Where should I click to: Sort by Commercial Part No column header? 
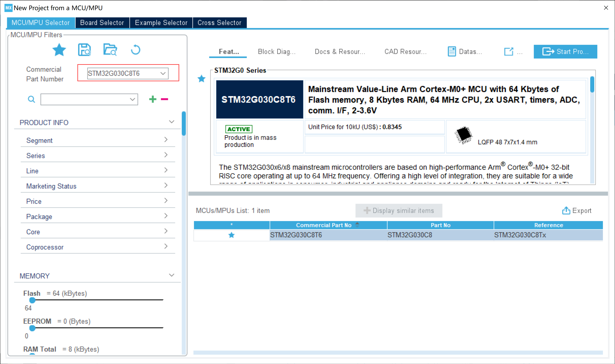click(324, 225)
